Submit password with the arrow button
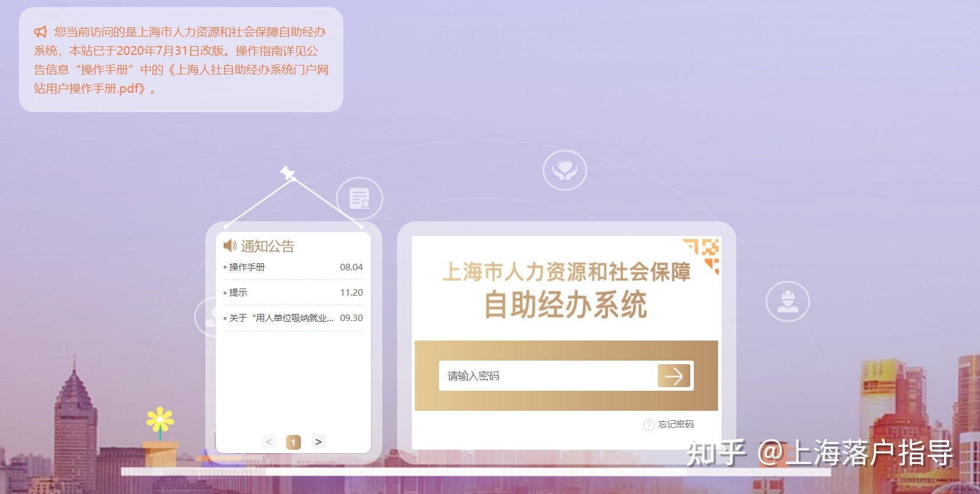Viewport: 980px width, 494px height. (674, 376)
